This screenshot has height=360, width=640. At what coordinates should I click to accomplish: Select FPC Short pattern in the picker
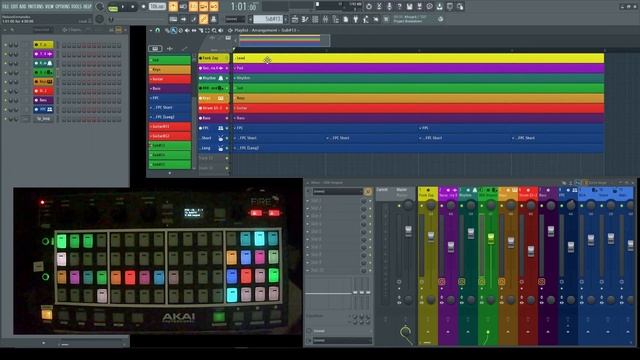170,107
